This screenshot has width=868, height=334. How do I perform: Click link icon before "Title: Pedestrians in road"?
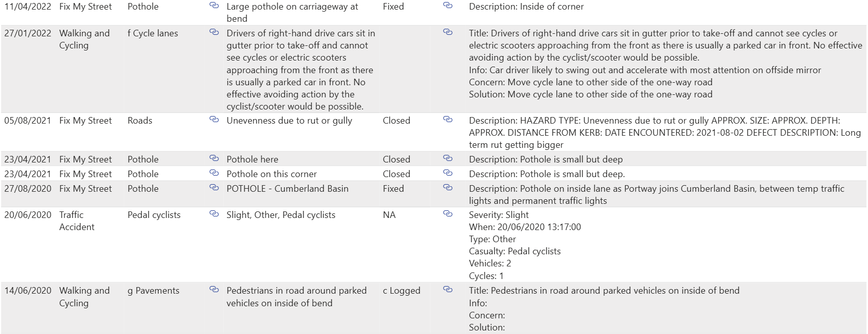click(x=448, y=290)
